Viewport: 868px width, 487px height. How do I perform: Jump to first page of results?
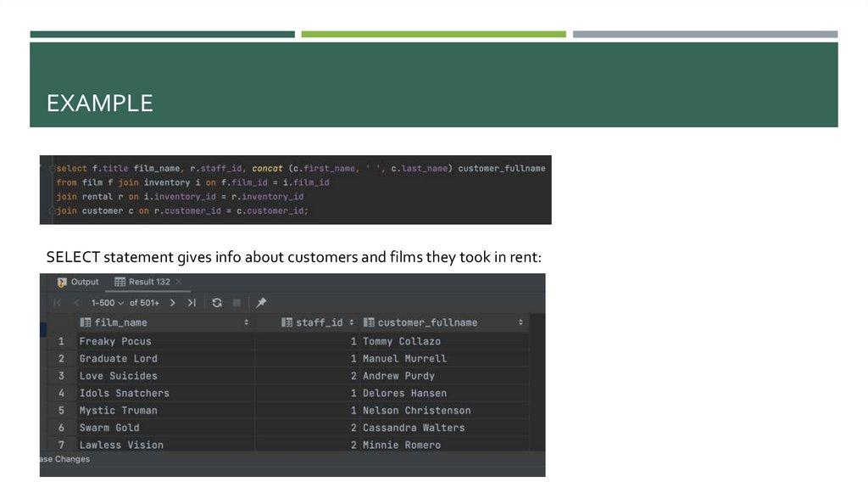click(x=58, y=303)
